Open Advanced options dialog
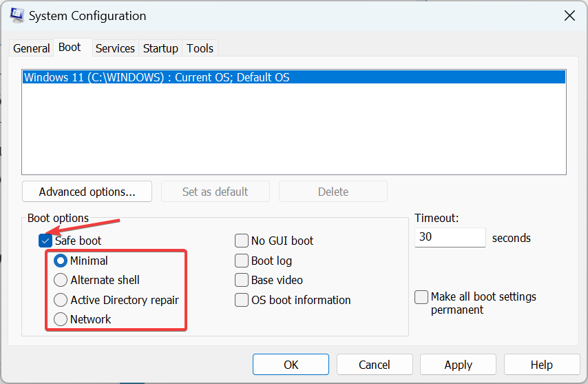Screen dimensions: 588x384 pyautogui.click(x=87, y=192)
